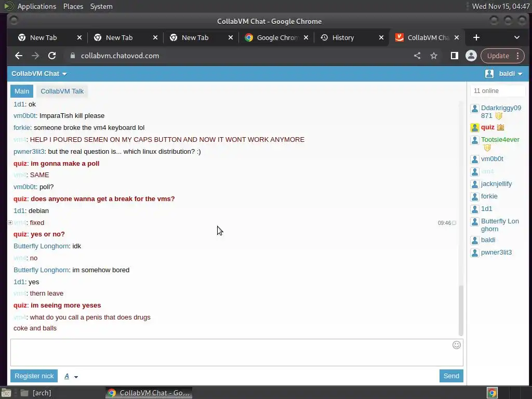The image size is (532, 399).
Task: Open the emoji smiley picker
Action: pyautogui.click(x=457, y=345)
